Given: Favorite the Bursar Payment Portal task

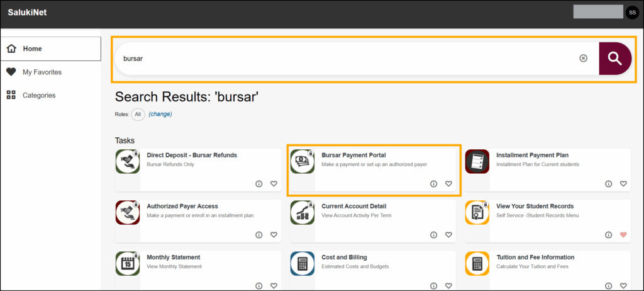Looking at the screenshot, I should 448,184.
